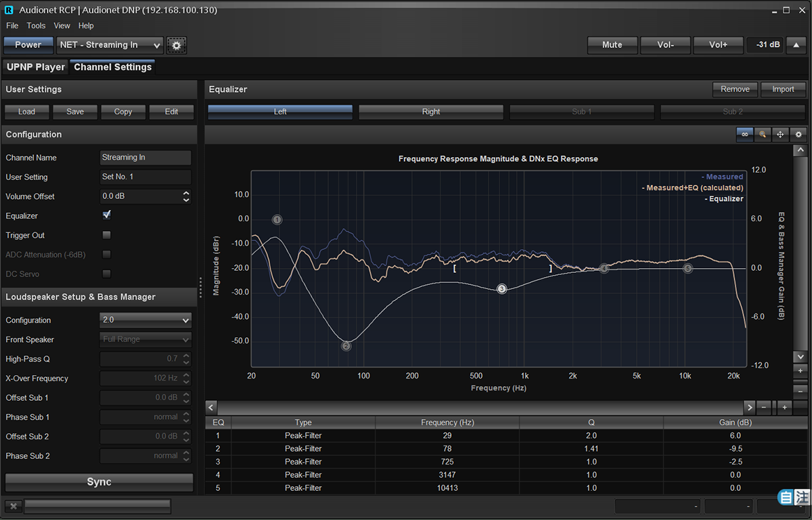Click the Offset Sub 2 stepper arrows
Screen dimensions: 812x520
186,437
